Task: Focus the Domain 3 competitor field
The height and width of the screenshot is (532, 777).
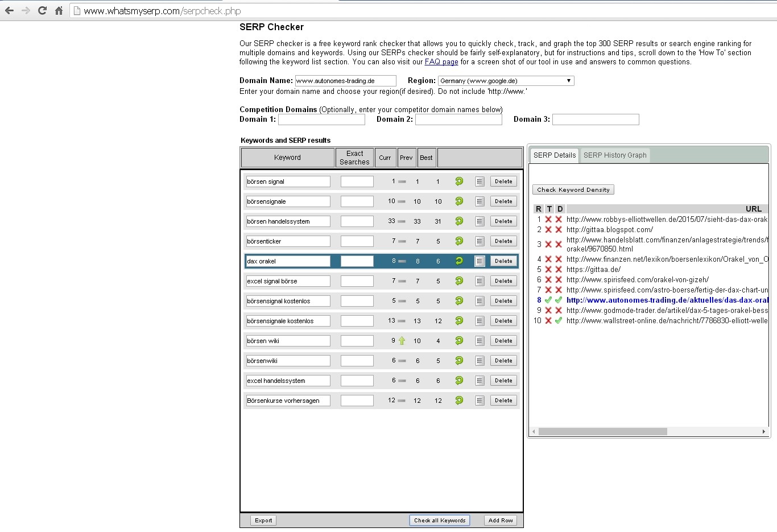Action: click(596, 119)
